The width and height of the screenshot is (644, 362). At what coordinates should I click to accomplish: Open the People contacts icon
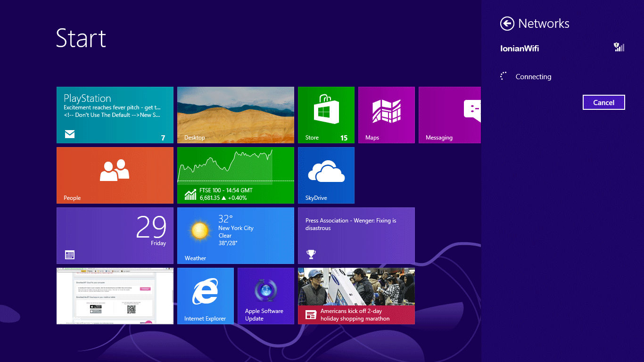point(115,170)
